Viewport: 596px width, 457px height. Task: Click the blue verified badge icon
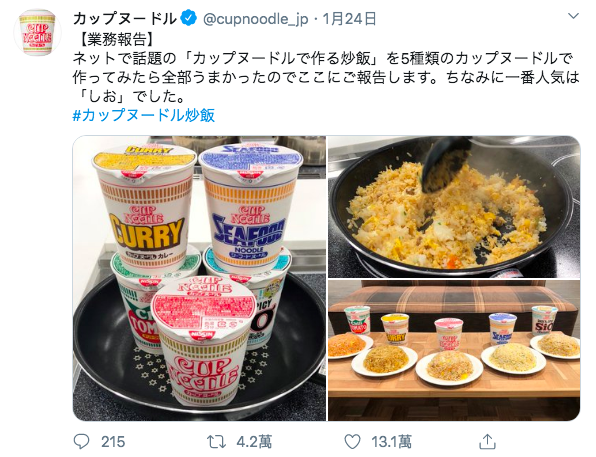point(189,18)
